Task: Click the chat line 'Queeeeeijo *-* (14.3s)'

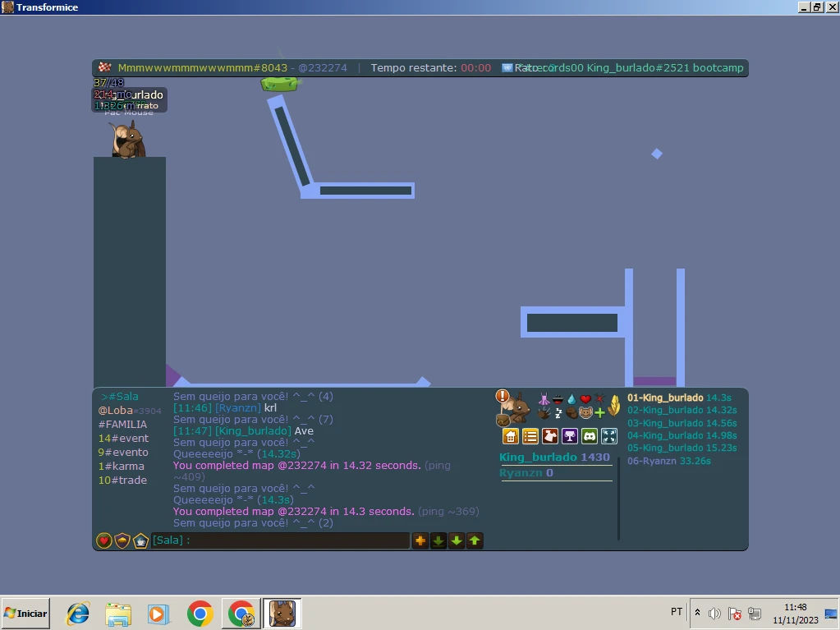Action: click(233, 500)
